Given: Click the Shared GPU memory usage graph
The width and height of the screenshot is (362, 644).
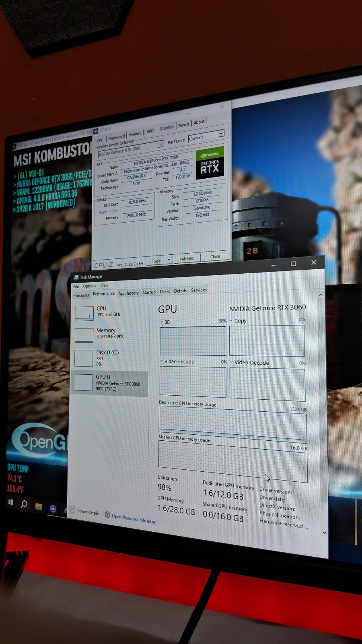Looking at the screenshot, I should point(233,462).
